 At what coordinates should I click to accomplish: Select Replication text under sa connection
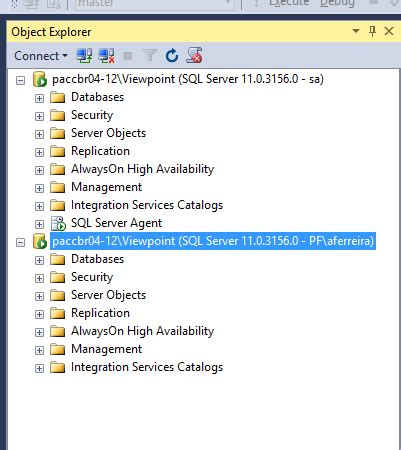pos(100,151)
